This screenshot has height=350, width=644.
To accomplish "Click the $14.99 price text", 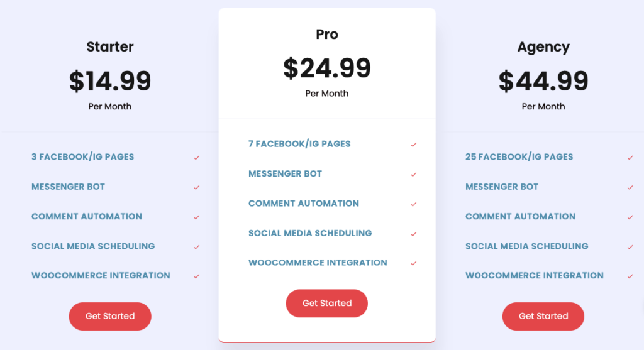I will (110, 81).
